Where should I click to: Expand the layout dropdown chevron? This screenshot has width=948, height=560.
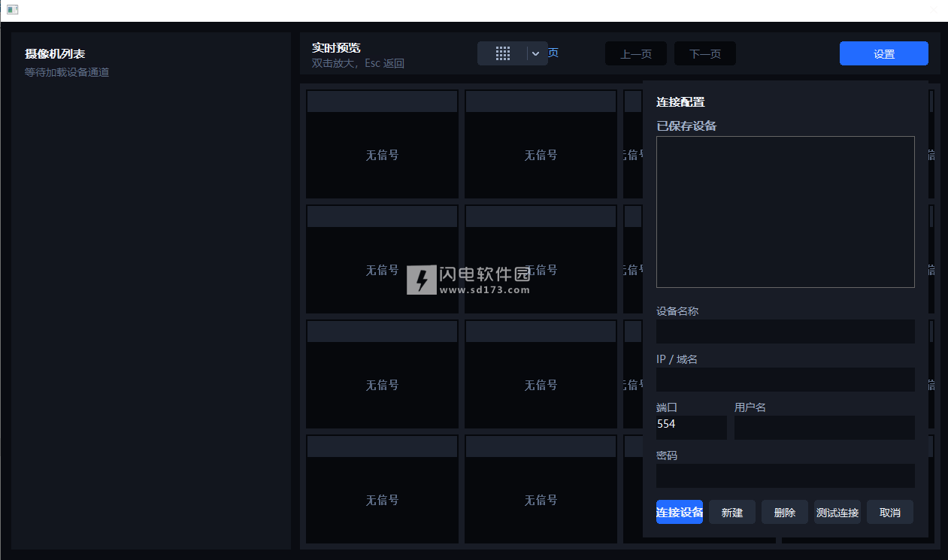tap(536, 53)
